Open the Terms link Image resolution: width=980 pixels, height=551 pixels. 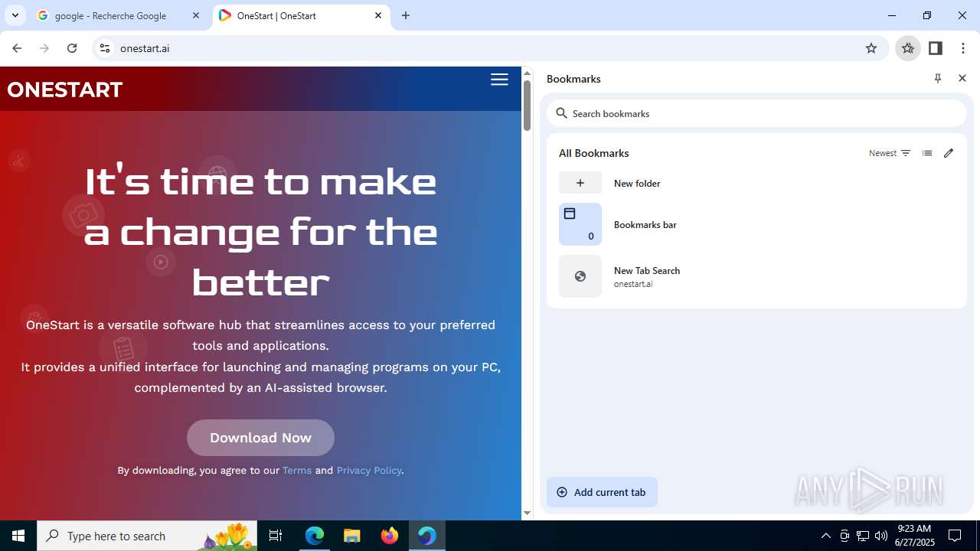(297, 470)
